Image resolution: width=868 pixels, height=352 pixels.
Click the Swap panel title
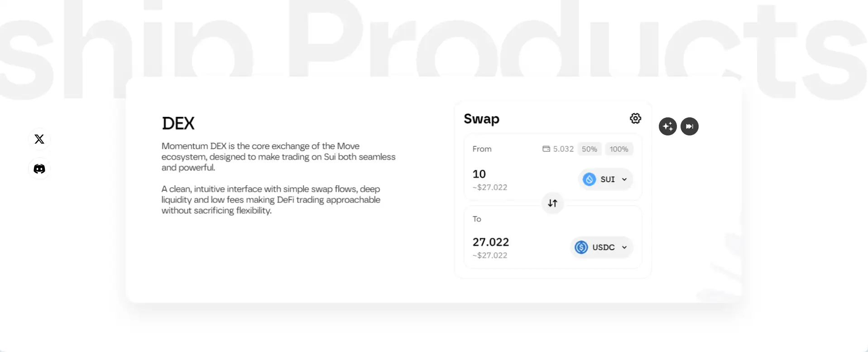pyautogui.click(x=481, y=119)
